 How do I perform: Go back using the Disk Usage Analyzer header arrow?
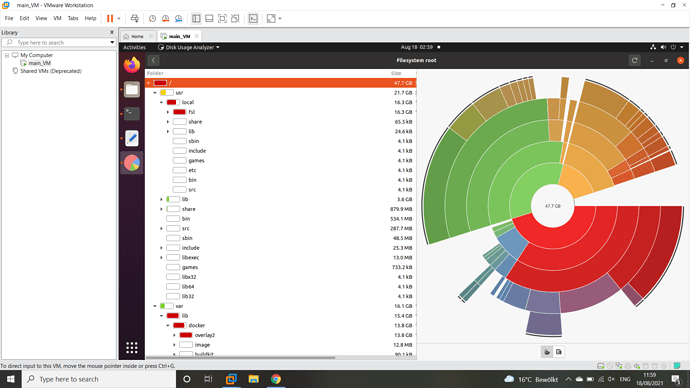[153, 60]
